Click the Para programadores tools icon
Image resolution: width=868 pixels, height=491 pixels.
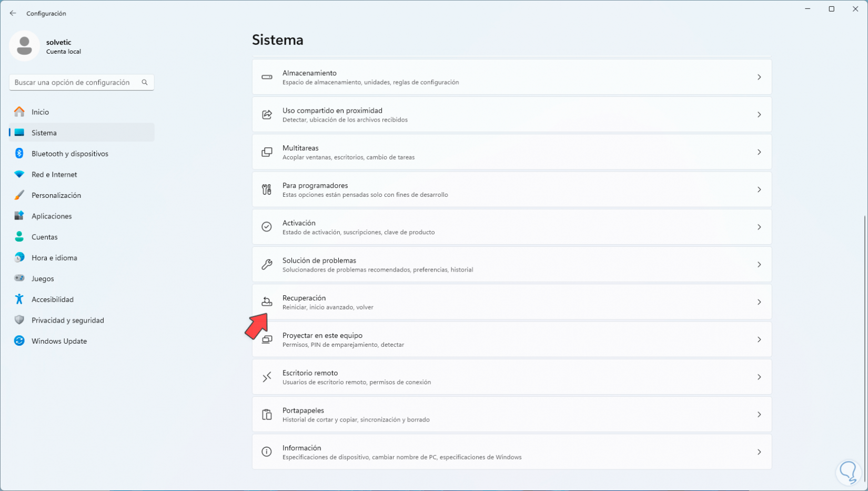click(x=267, y=189)
